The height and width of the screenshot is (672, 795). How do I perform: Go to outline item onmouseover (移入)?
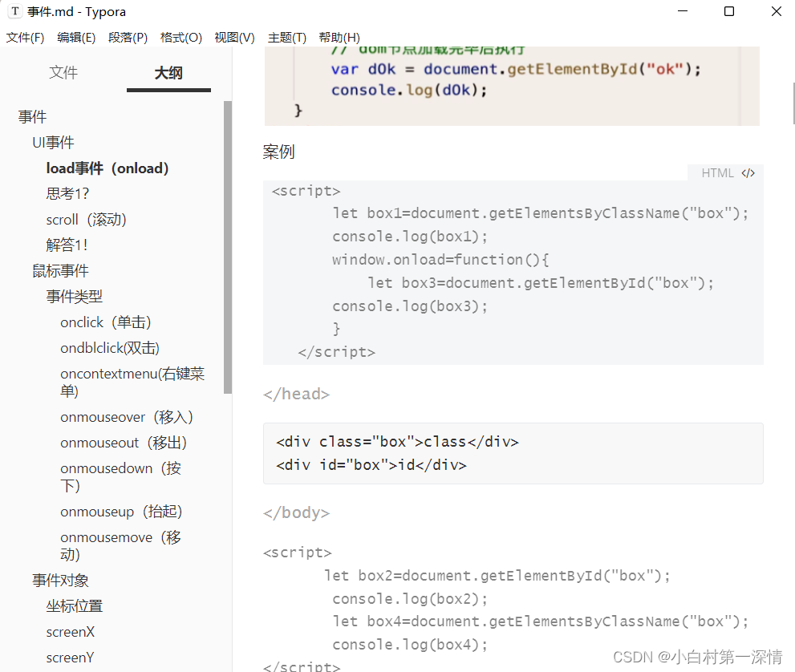pos(127,417)
